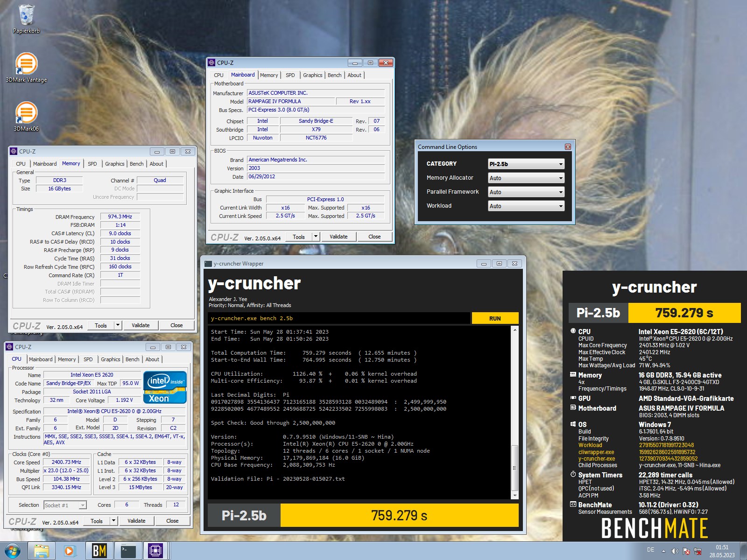The width and height of the screenshot is (747, 560).
Task: Launch 3DMark06 desktop shortcut
Action: tap(27, 117)
